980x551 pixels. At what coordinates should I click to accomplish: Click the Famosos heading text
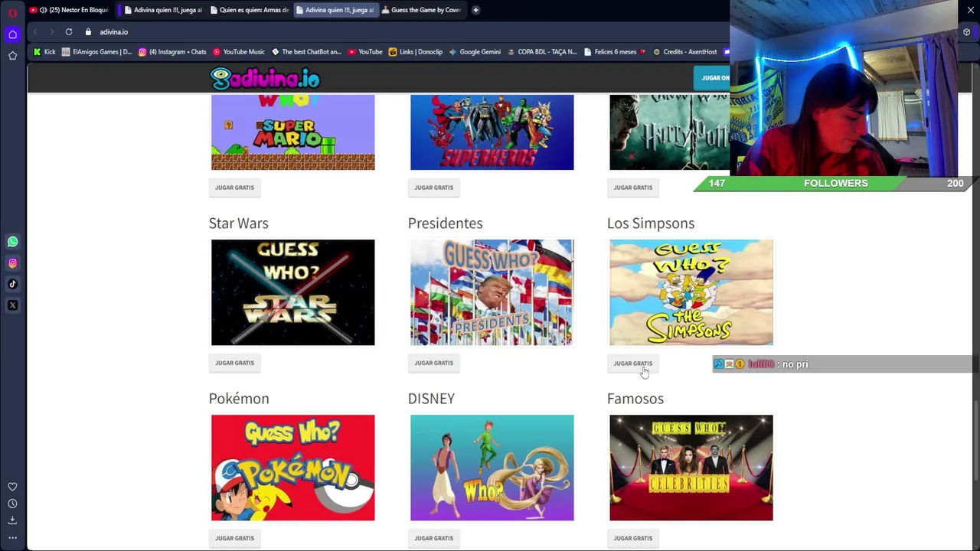point(635,399)
